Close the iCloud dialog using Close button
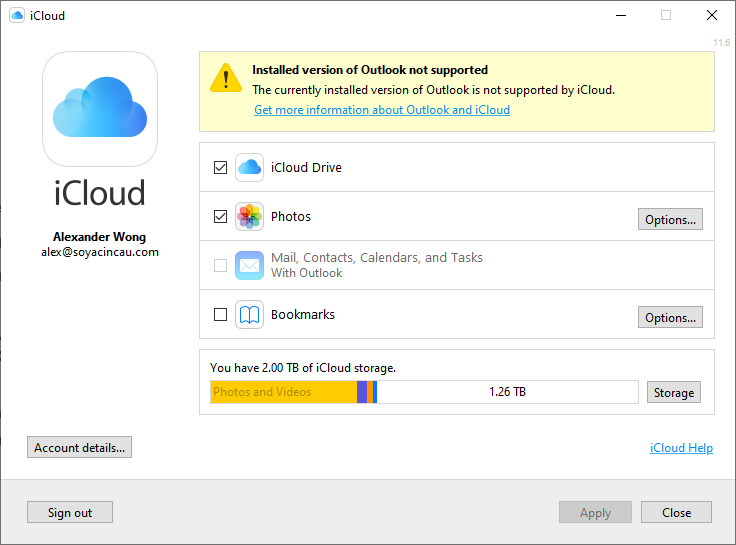 pyautogui.click(x=676, y=512)
